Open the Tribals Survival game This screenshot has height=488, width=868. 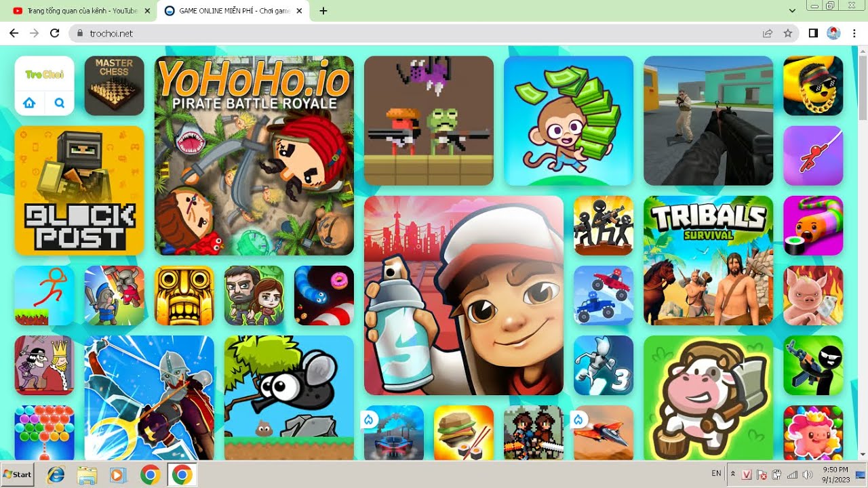click(708, 260)
